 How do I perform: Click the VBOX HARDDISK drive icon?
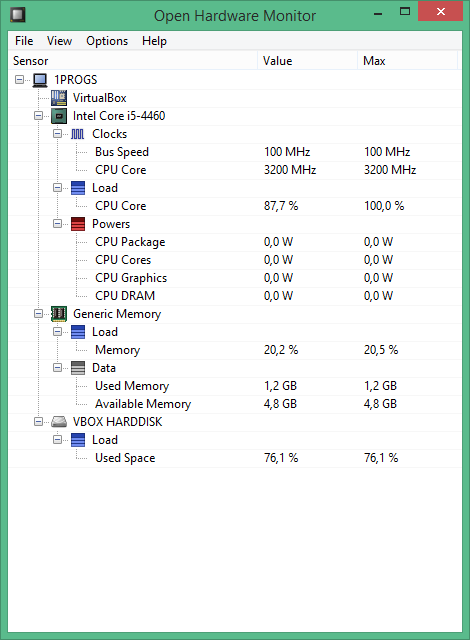coord(59,422)
